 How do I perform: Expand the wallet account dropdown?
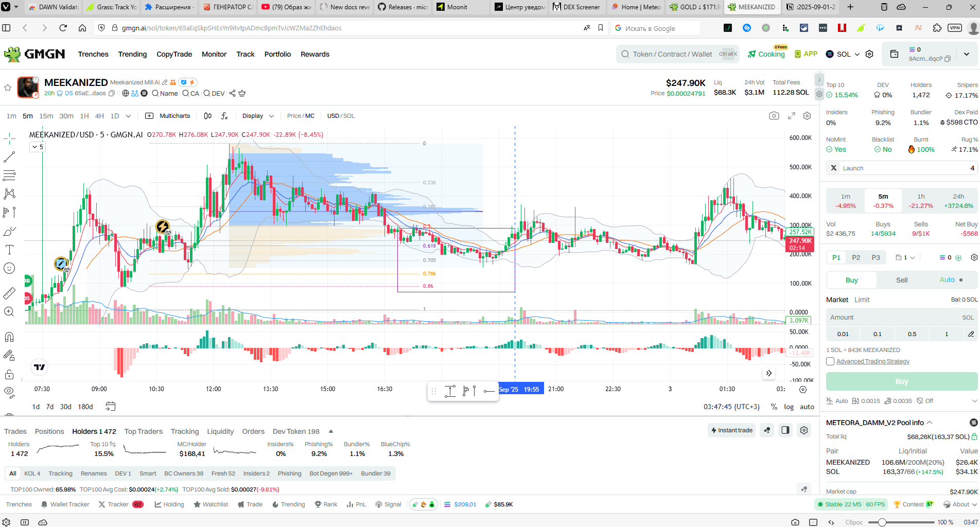[x=966, y=54]
